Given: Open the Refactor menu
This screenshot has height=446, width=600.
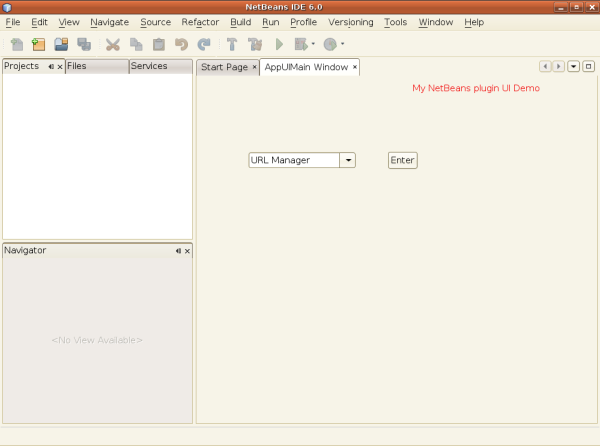Looking at the screenshot, I should (200, 22).
